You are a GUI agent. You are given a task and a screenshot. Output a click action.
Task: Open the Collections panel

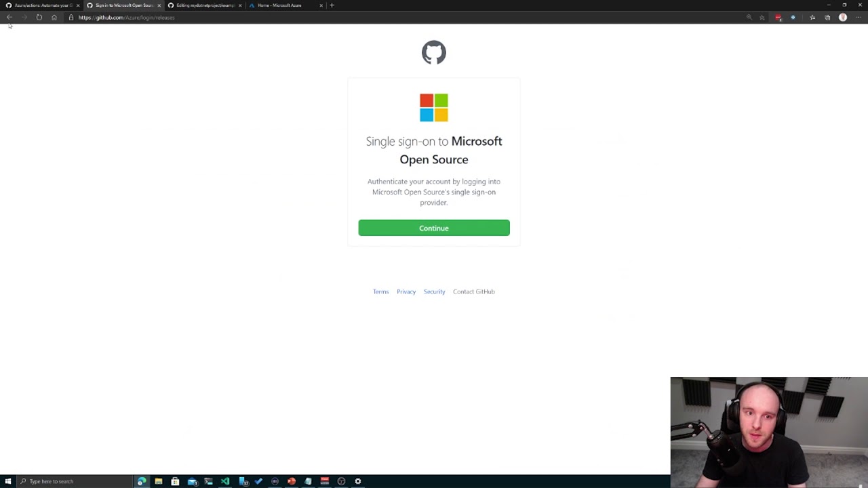pos(827,18)
